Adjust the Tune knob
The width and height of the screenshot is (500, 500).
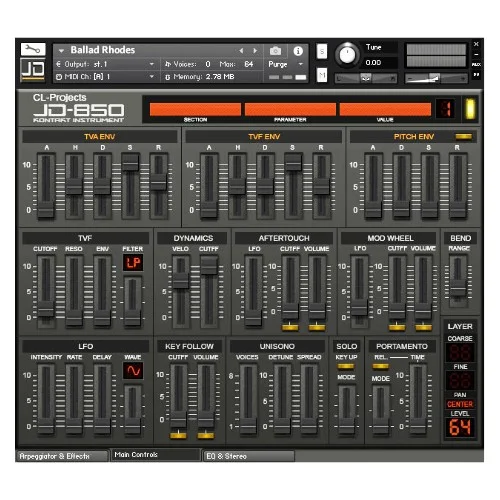click(347, 54)
